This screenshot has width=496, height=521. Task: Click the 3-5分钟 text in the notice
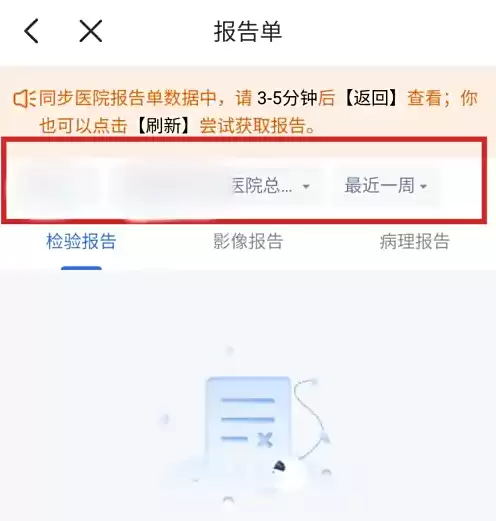point(287,98)
